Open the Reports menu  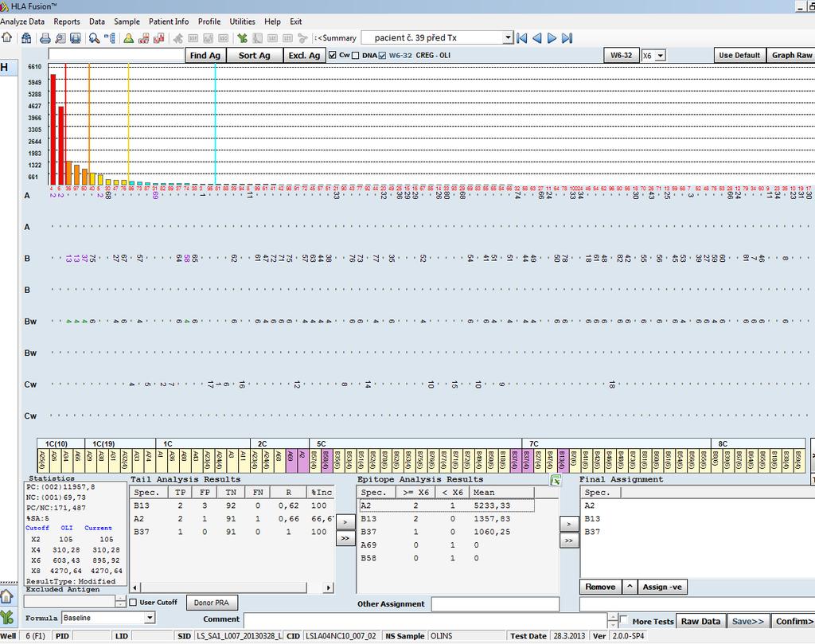(x=67, y=21)
